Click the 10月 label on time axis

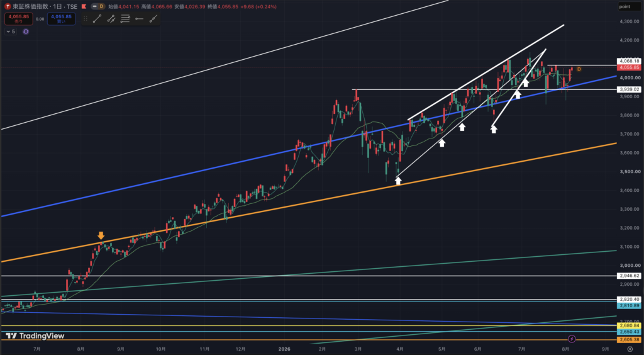coord(161,349)
